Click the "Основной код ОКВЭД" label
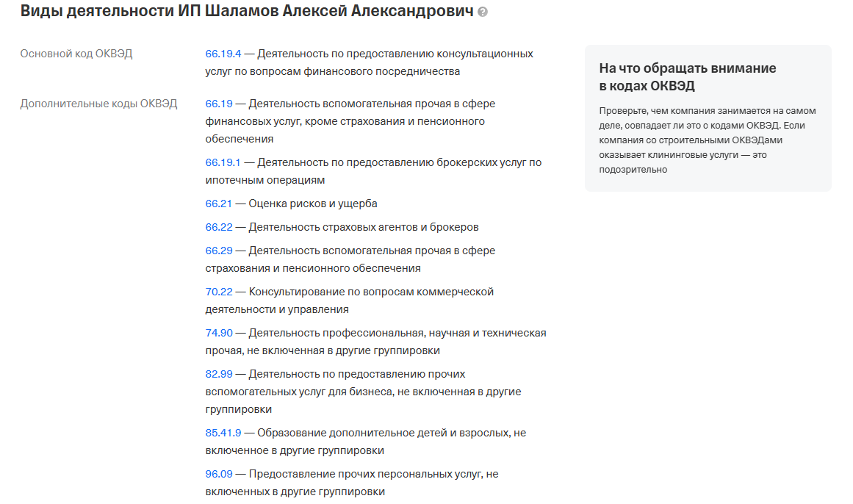 [76, 54]
